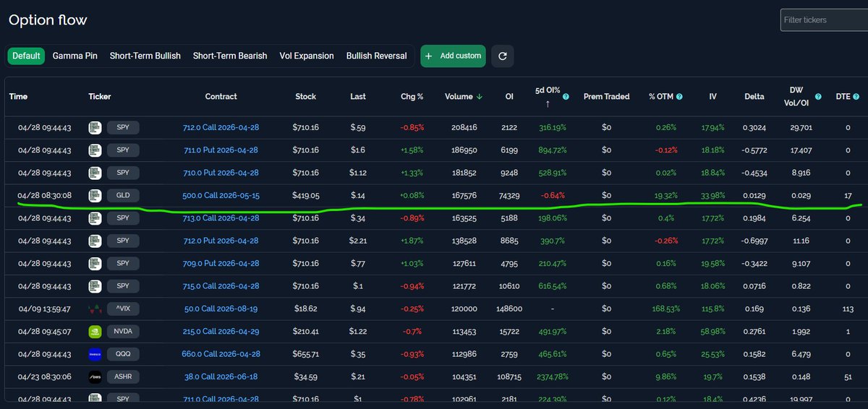Click the sort arrow under the 5d OI% header
The width and height of the screenshot is (868, 409).
coord(548,105)
